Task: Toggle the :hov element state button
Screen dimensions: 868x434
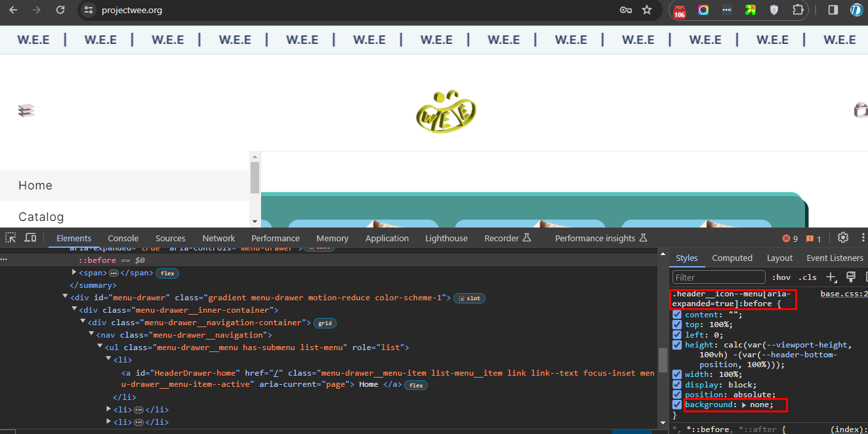Action: [x=781, y=277]
